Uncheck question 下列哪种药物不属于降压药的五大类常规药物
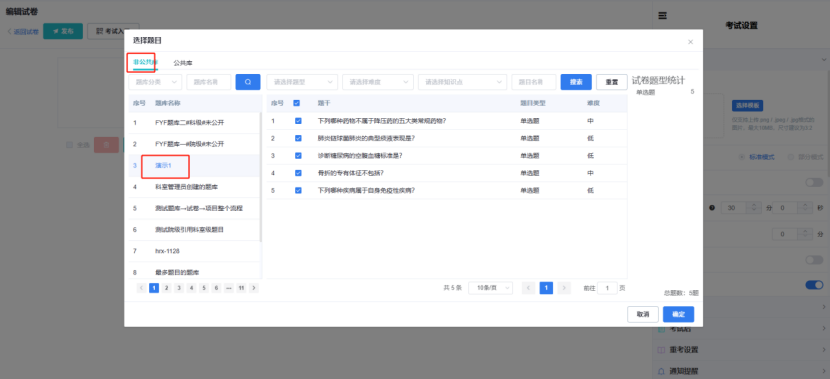Viewport: 830px width, 379px height. [x=298, y=121]
